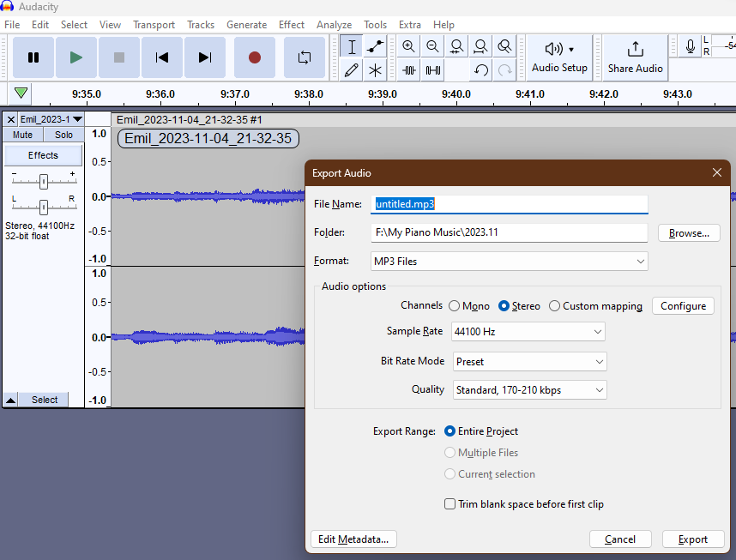This screenshot has width=736, height=560.
Task: Click the track gain slider
Action: [44, 181]
